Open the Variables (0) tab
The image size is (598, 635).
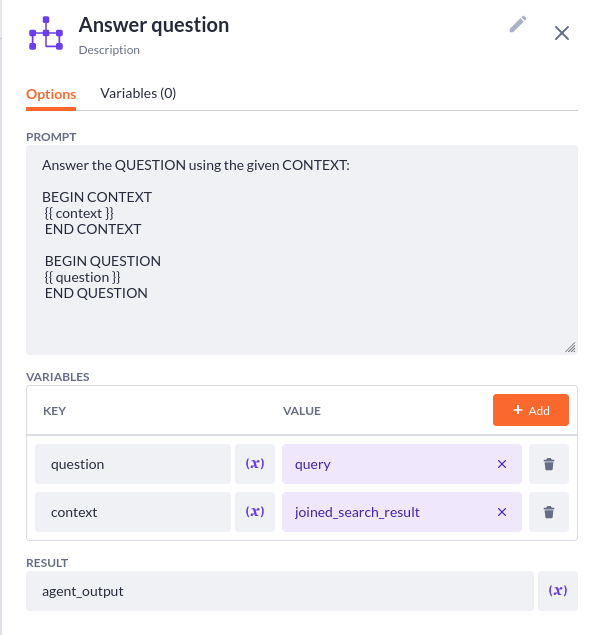point(138,94)
